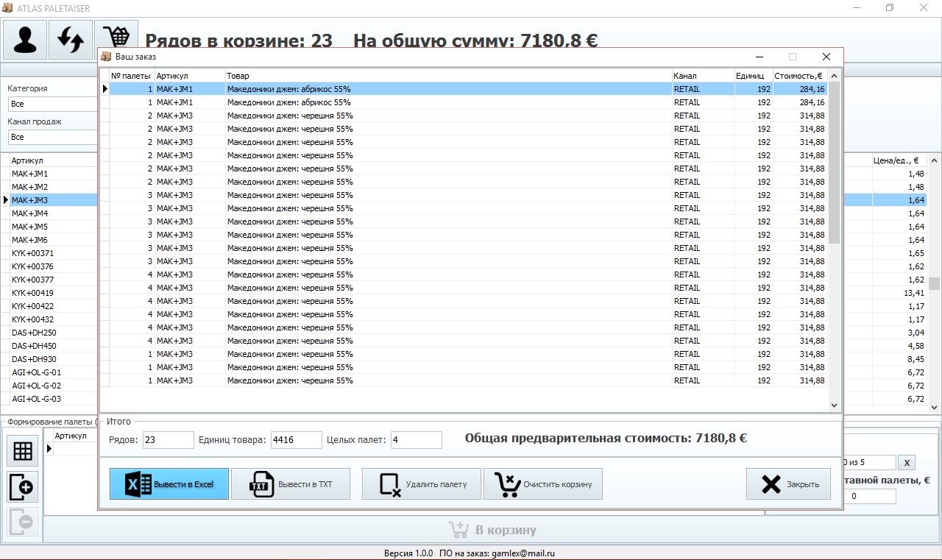Image resolution: width=942 pixels, height=560 pixels.
Task: Click the Единиц товара field showing 4416
Action: tap(297, 440)
